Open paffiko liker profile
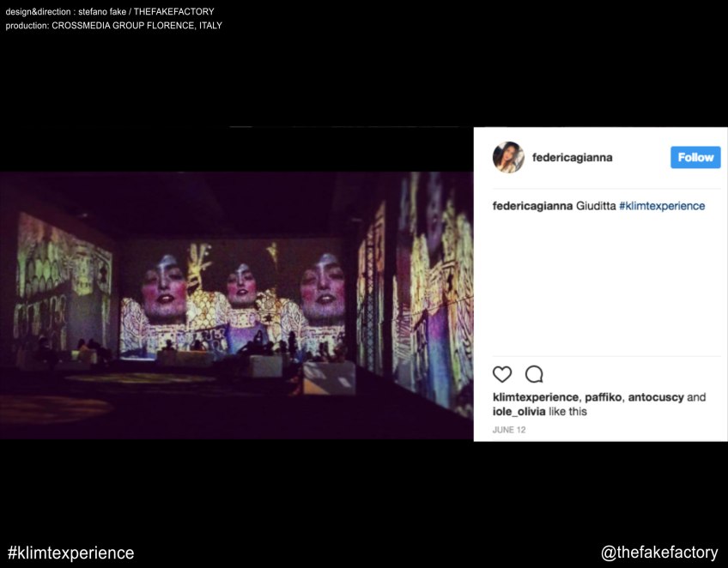Image resolution: width=728 pixels, height=568 pixels. [x=604, y=397]
